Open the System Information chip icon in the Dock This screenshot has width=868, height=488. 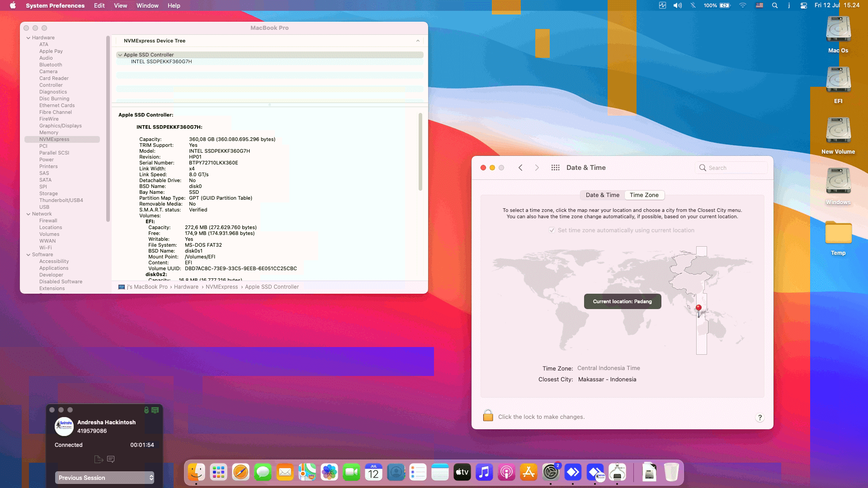pyautogui.click(x=617, y=473)
